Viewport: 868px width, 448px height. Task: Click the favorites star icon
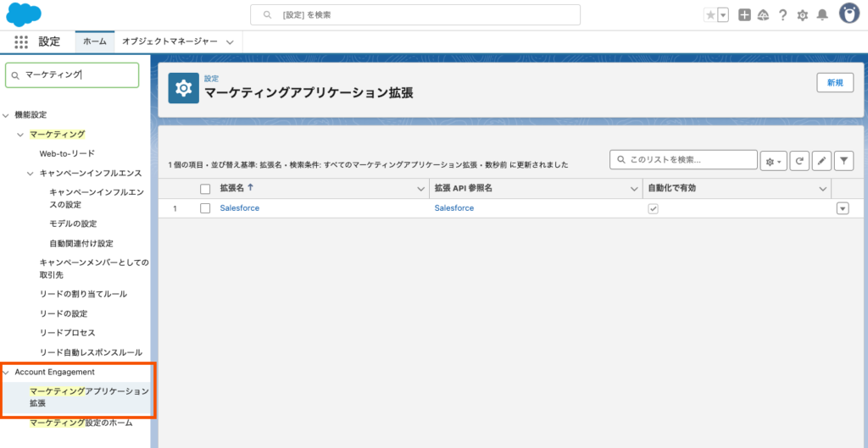pyautogui.click(x=709, y=14)
